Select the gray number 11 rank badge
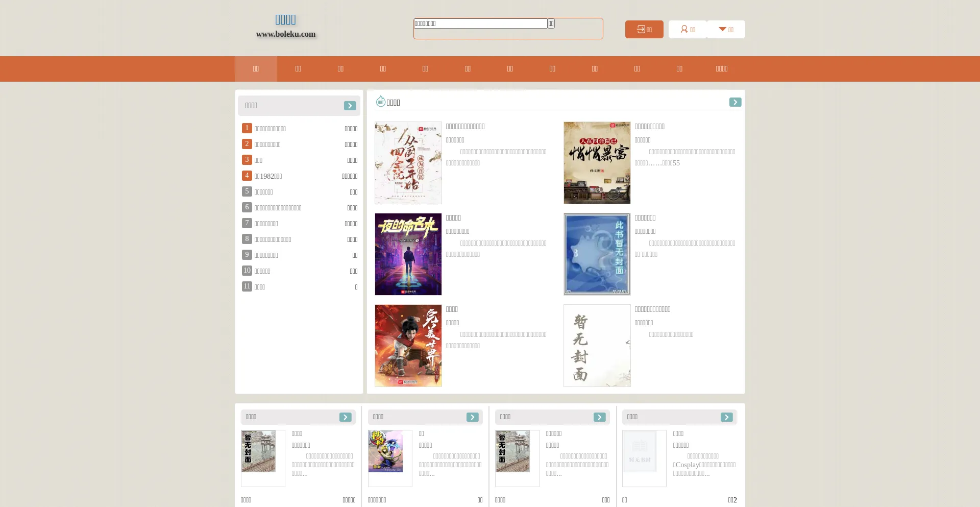 (x=247, y=286)
